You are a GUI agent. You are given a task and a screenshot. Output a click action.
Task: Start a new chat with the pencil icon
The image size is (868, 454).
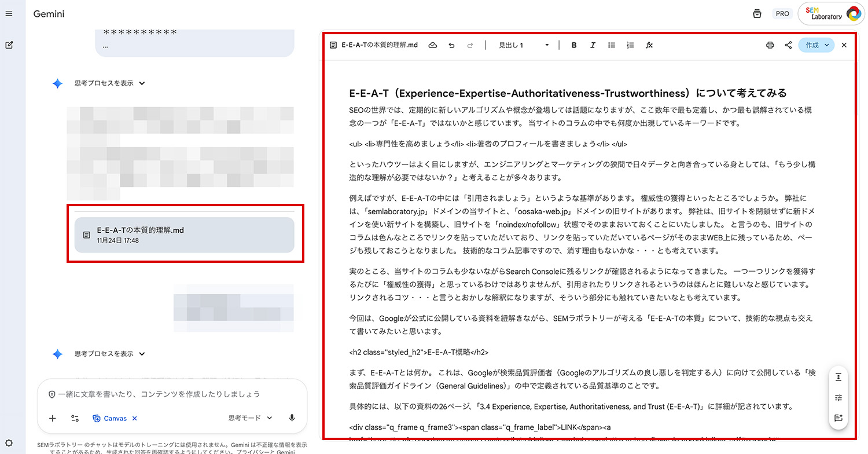9,45
